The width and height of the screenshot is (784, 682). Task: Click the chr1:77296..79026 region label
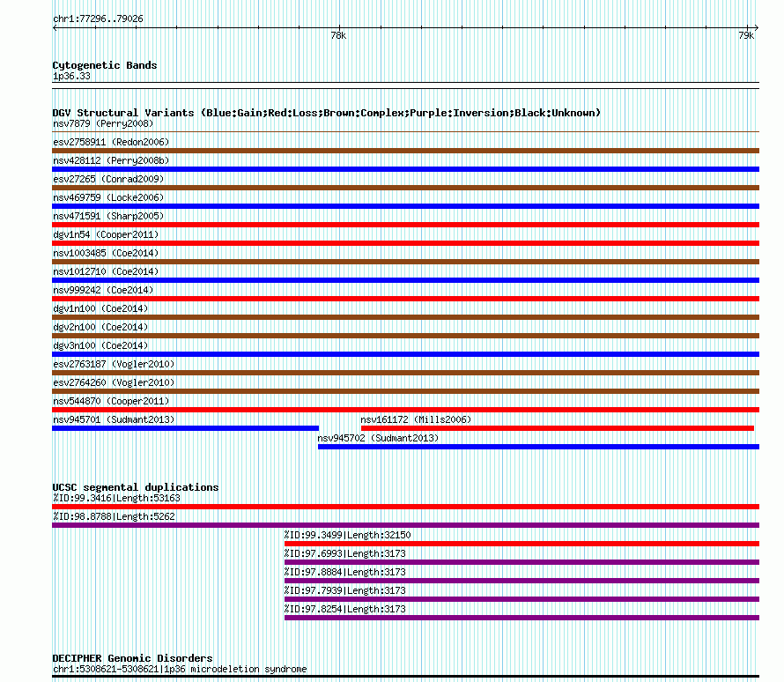coord(98,19)
